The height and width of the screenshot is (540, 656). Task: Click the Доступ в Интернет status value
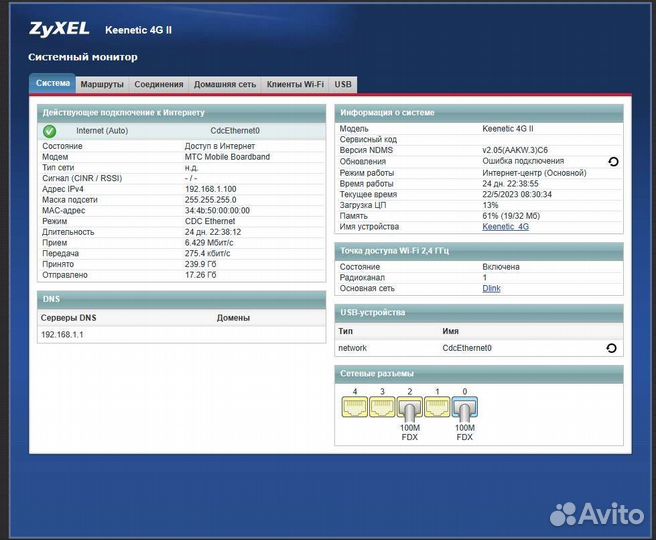(220, 146)
